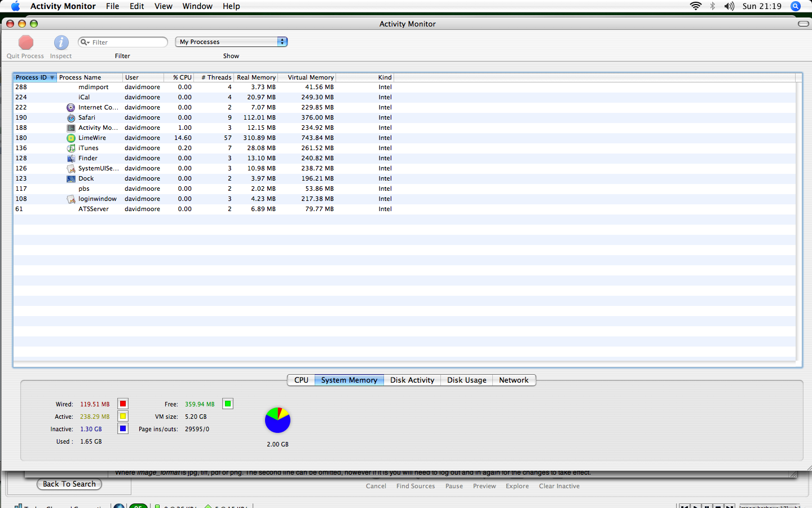Open the Inspect info icon
Screen dimensions: 812x508
[x=61, y=42]
